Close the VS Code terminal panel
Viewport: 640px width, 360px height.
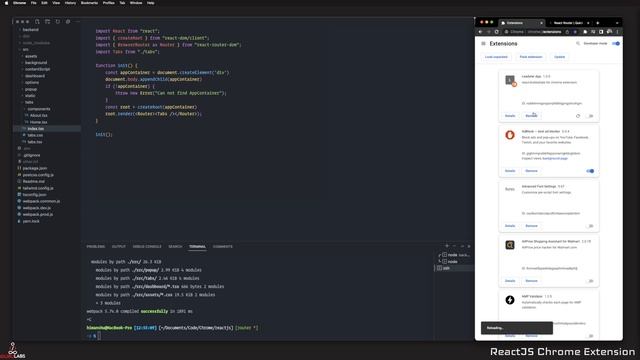(x=469, y=246)
